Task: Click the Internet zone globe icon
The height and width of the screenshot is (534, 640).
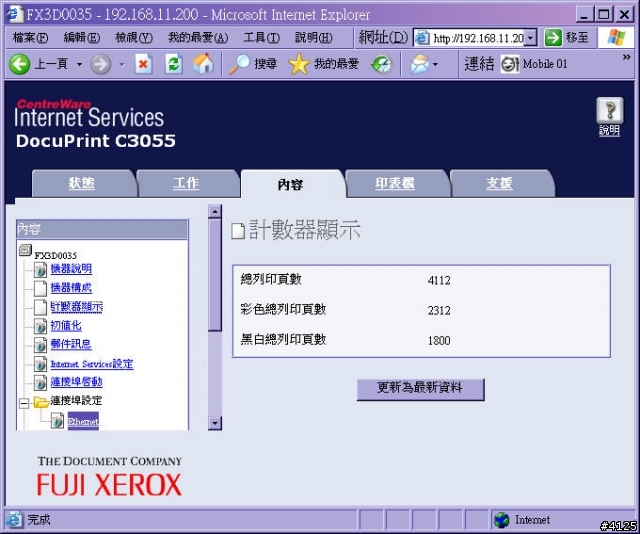Action: pyautogui.click(x=502, y=520)
